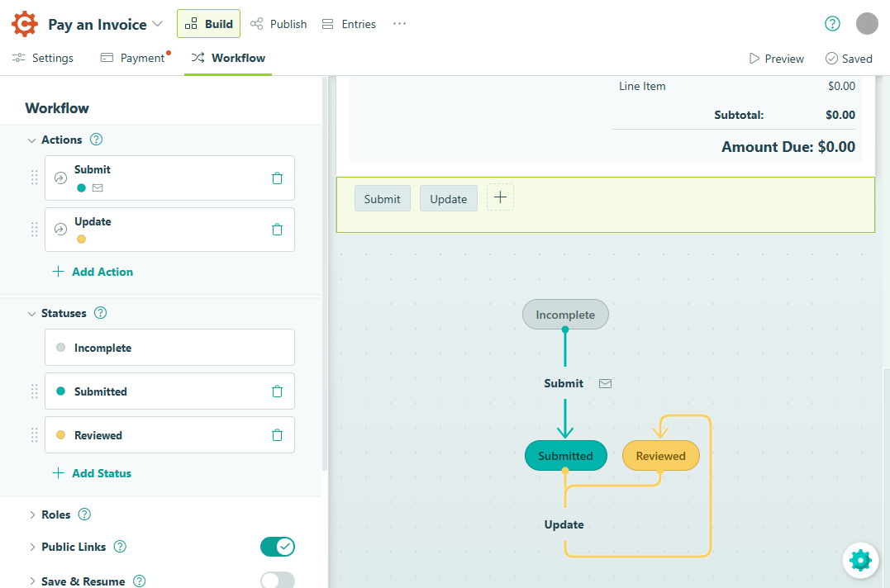This screenshot has width=890, height=588.
Task: Click Add Status link
Action: click(x=92, y=473)
